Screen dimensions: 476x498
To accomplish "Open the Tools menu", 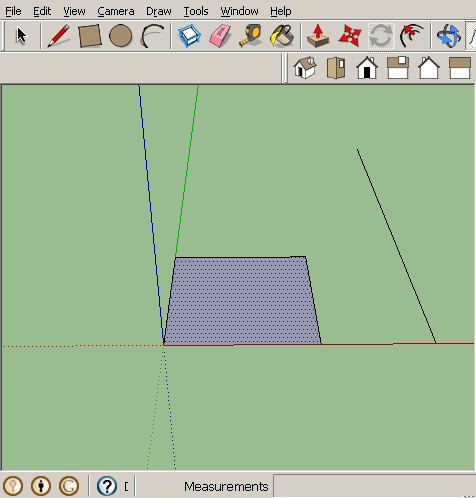I will pos(196,11).
